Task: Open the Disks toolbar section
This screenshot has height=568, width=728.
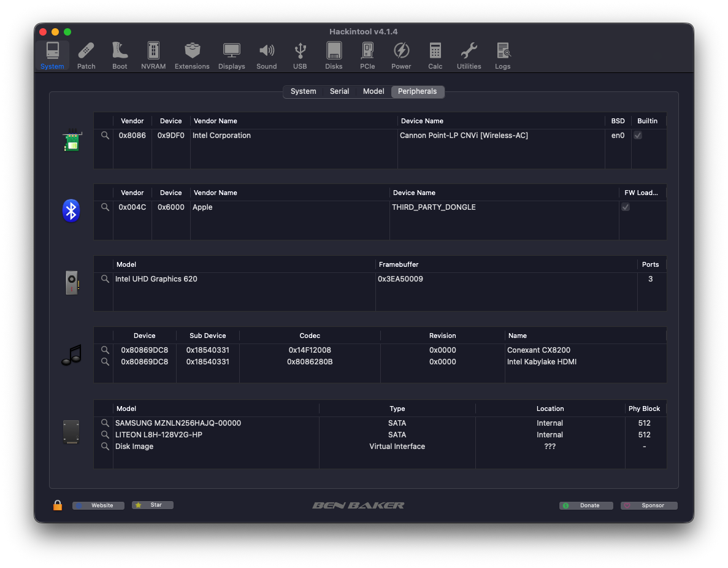Action: pos(334,56)
